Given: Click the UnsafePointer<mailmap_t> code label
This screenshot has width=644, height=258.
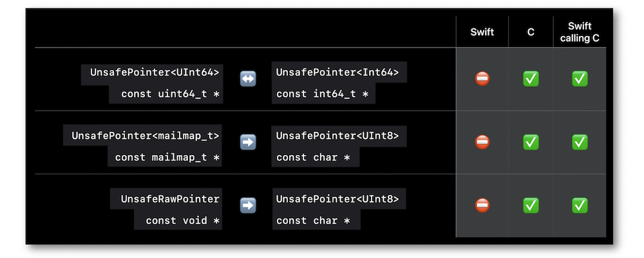Looking at the screenshot, I should click(146, 136).
